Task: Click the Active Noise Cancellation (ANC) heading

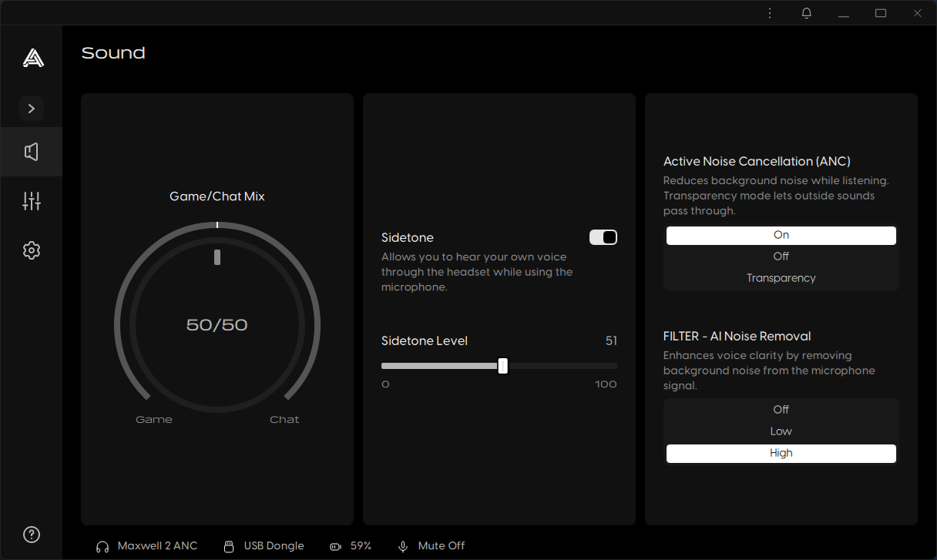Action: click(x=757, y=162)
